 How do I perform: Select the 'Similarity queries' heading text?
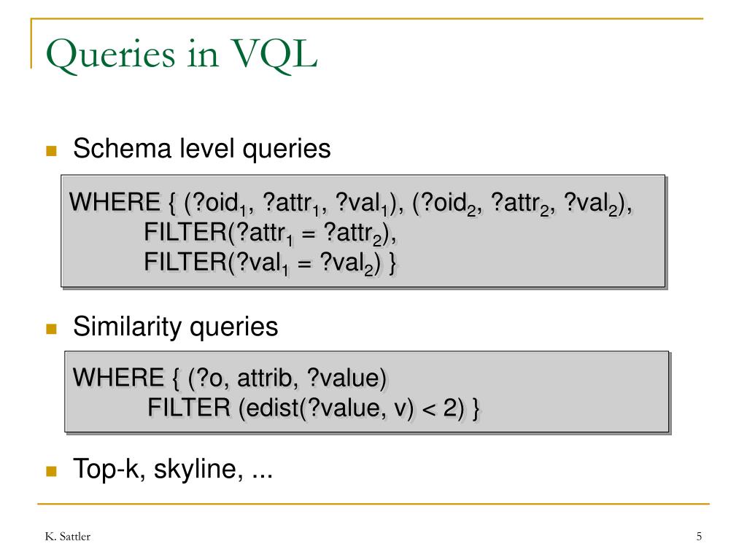pos(175,327)
